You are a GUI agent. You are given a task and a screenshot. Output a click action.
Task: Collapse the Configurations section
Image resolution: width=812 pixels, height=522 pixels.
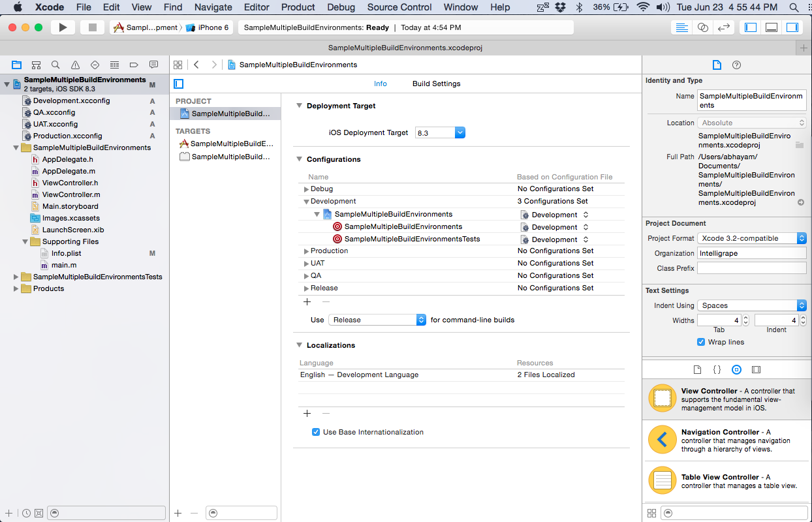tap(300, 159)
